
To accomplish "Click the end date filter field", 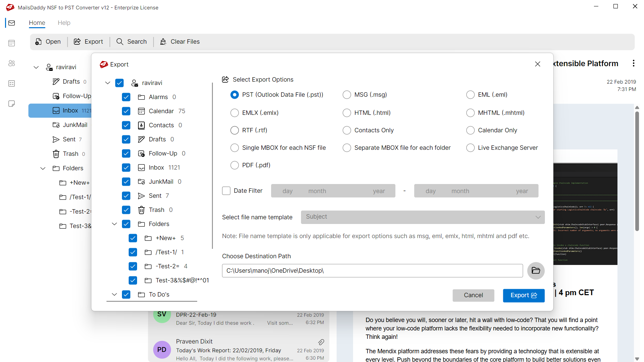I will point(476,191).
